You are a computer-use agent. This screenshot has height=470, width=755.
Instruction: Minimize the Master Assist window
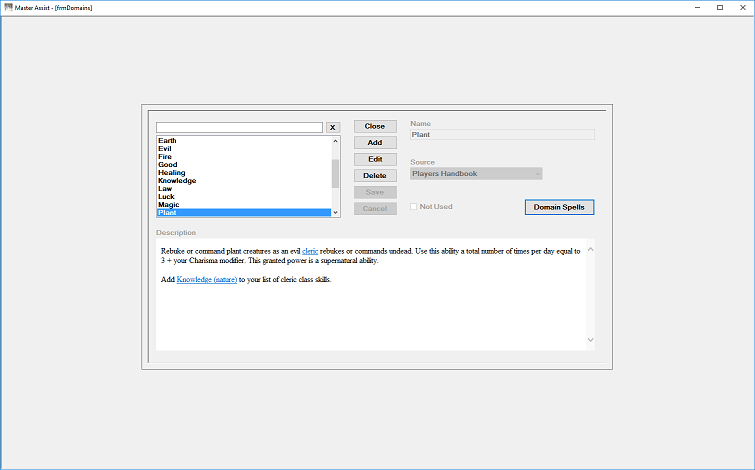(698, 8)
